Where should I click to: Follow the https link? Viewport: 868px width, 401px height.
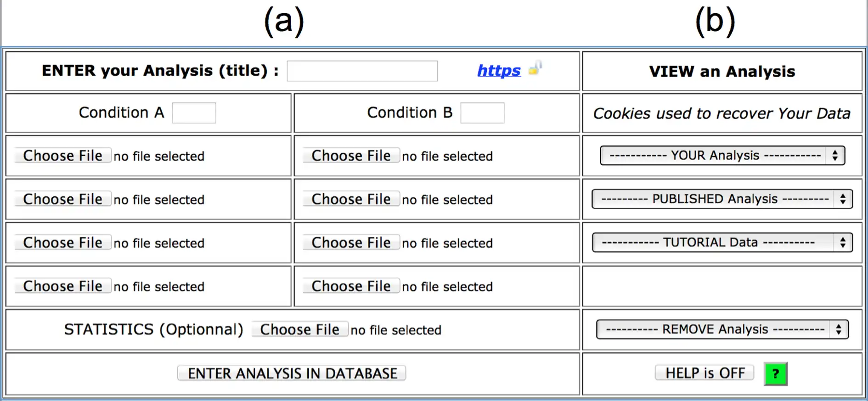coord(499,71)
